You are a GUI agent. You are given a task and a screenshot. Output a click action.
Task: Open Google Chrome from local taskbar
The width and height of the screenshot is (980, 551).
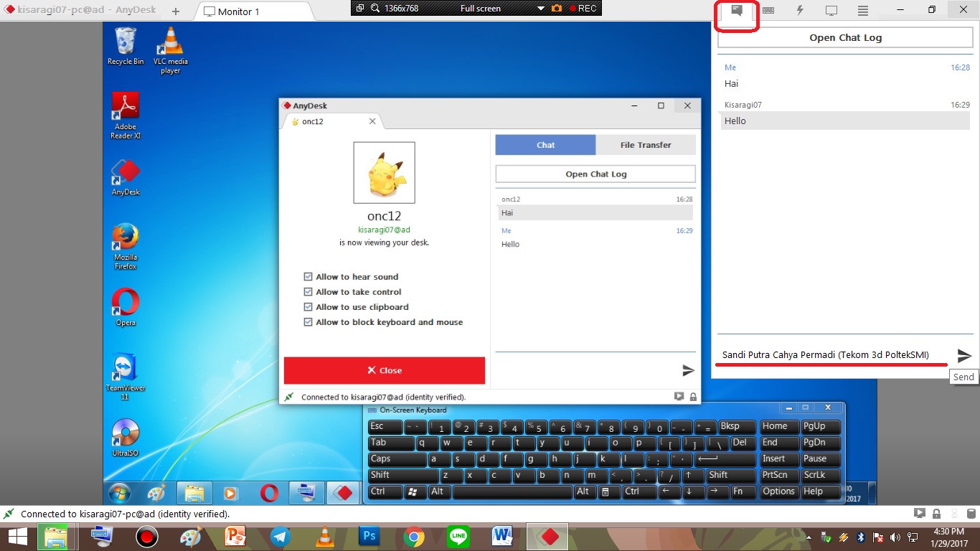413,536
